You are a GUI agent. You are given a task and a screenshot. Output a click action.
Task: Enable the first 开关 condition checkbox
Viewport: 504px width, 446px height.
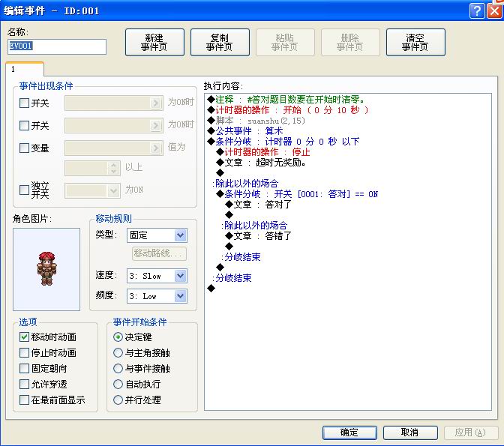click(25, 103)
